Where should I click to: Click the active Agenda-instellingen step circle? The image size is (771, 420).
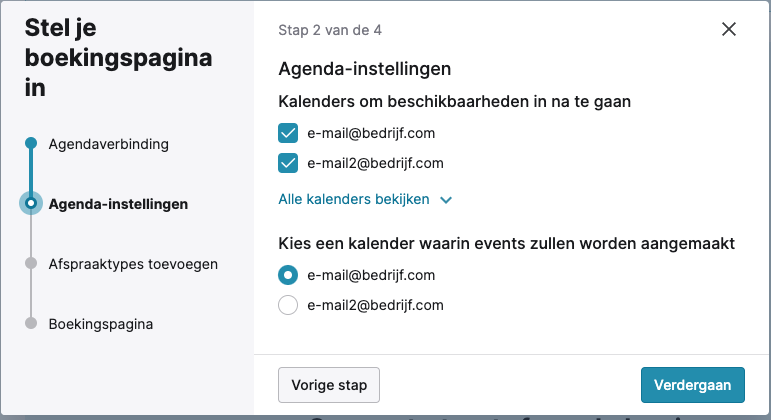[31, 203]
